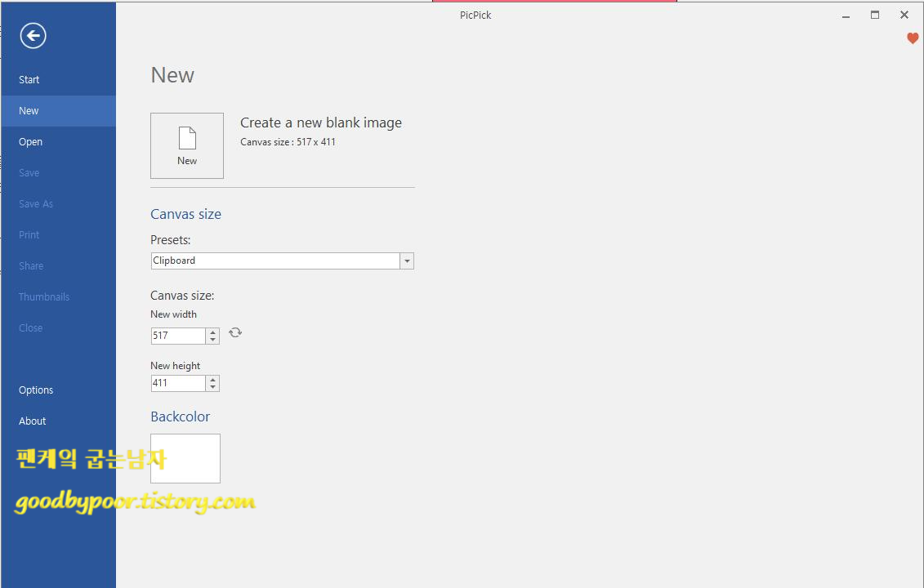
Task: Decrease New height with the down arrow
Action: 212,387
